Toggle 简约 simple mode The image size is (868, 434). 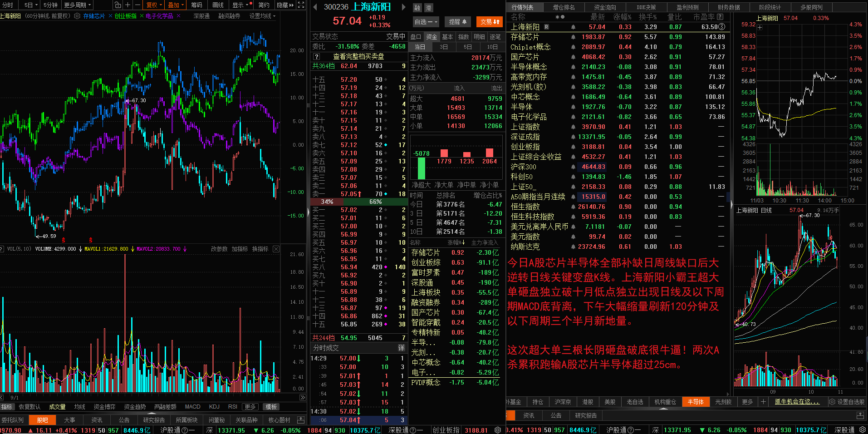(x=264, y=5)
